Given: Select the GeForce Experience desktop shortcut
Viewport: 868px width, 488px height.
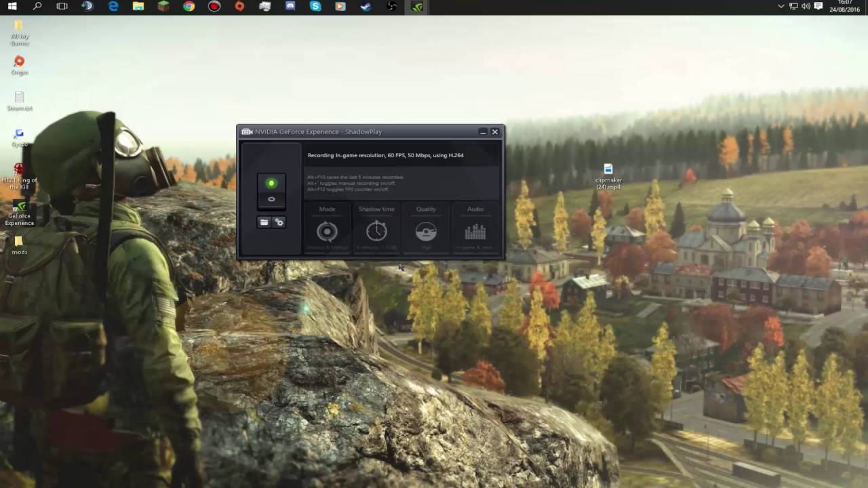Looking at the screenshot, I should tap(19, 213).
